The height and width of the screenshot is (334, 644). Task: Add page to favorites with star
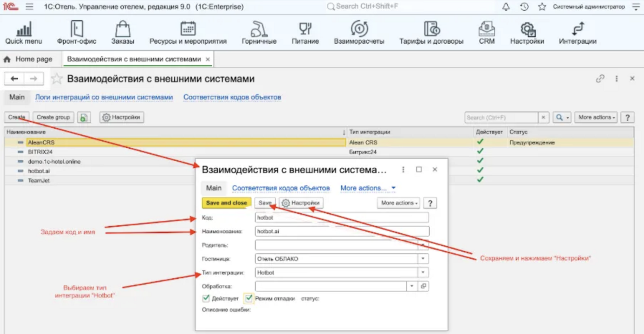point(57,79)
